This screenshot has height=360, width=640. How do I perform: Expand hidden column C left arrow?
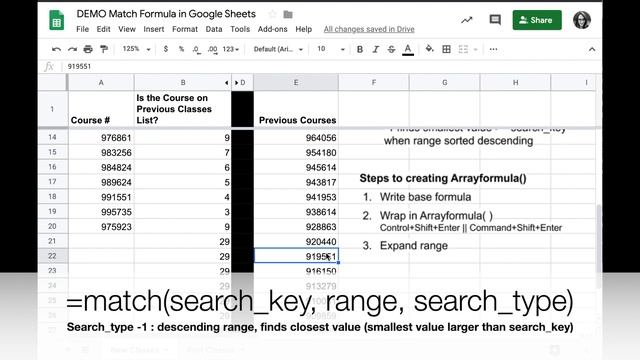227,83
